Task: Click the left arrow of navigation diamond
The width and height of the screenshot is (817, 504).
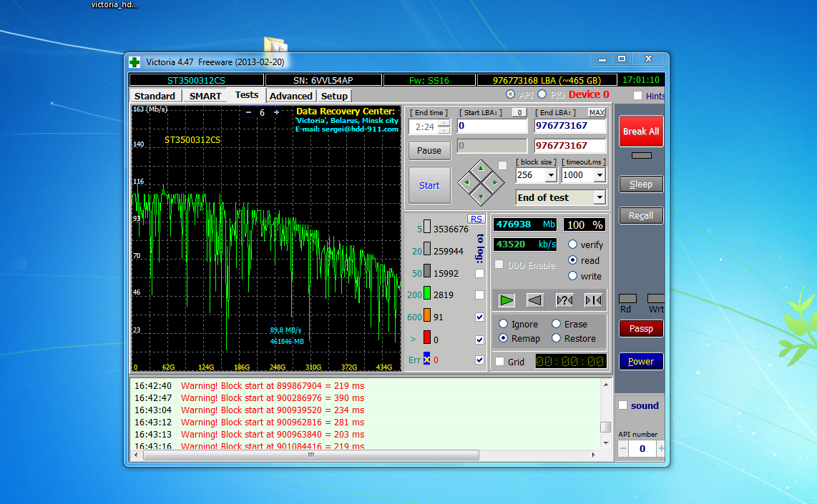Action: pyautogui.click(x=466, y=183)
